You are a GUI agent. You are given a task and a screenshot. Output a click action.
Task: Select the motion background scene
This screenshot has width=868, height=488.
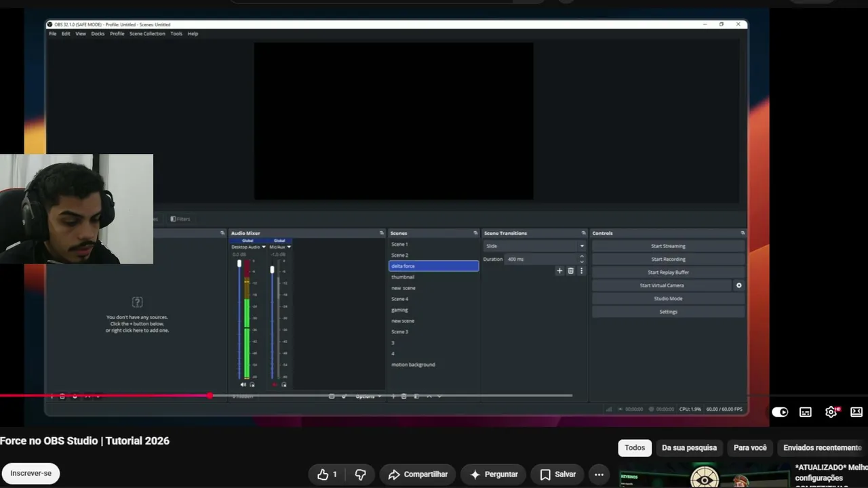coord(433,365)
